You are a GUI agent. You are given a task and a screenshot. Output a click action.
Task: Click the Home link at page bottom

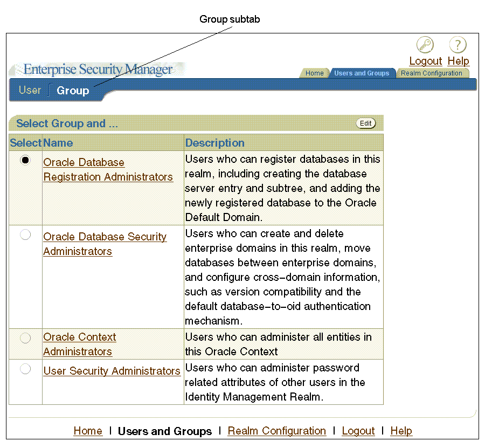point(87,431)
